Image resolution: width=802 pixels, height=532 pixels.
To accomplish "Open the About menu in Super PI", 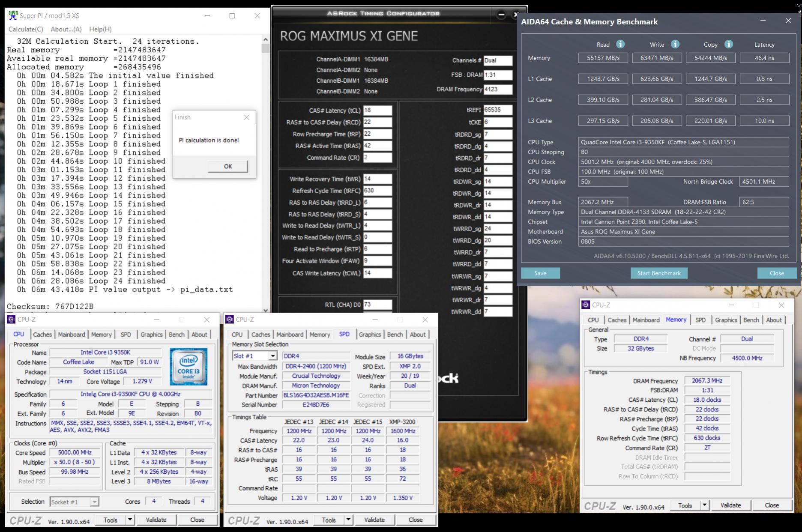I will point(66,29).
